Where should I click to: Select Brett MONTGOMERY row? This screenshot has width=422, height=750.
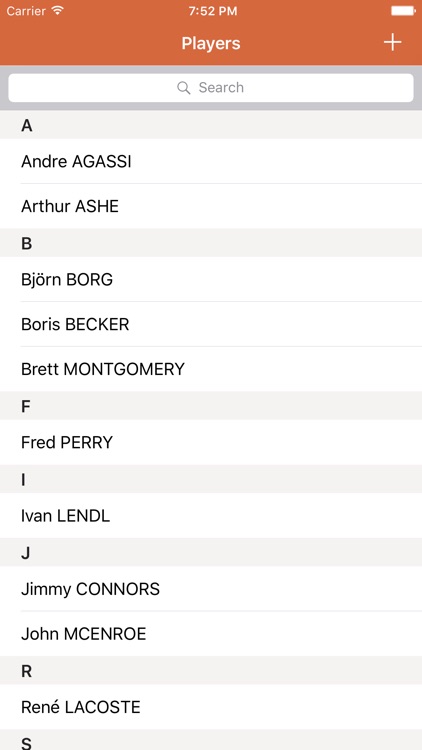pos(211,369)
